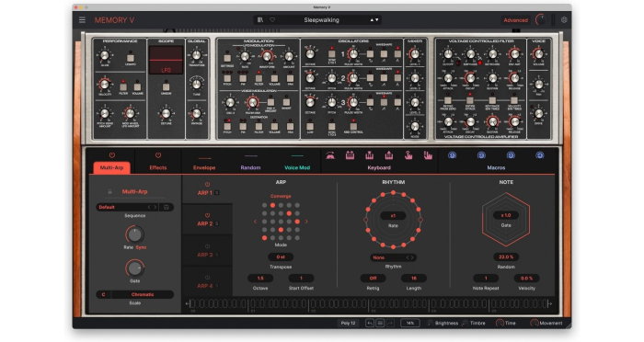Click the fifth Keyboard hand icon
The width and height of the screenshot is (644, 342).
[408, 155]
